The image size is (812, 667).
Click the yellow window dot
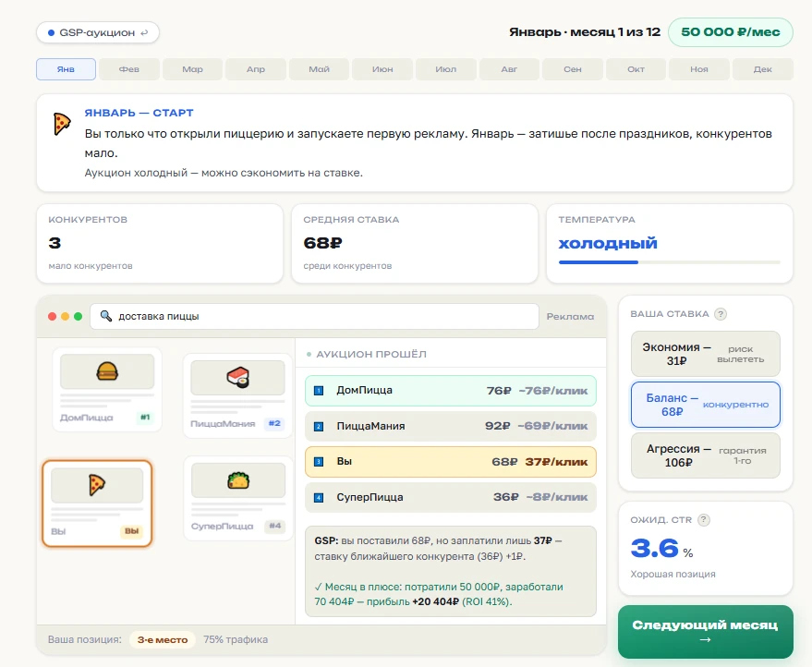[66, 317]
